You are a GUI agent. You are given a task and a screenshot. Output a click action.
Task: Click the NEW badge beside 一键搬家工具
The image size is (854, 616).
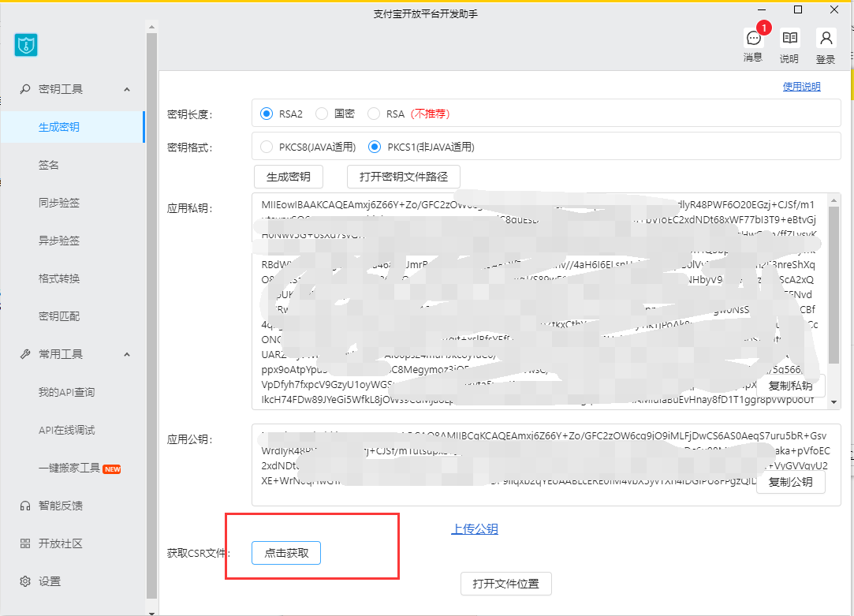(x=112, y=469)
